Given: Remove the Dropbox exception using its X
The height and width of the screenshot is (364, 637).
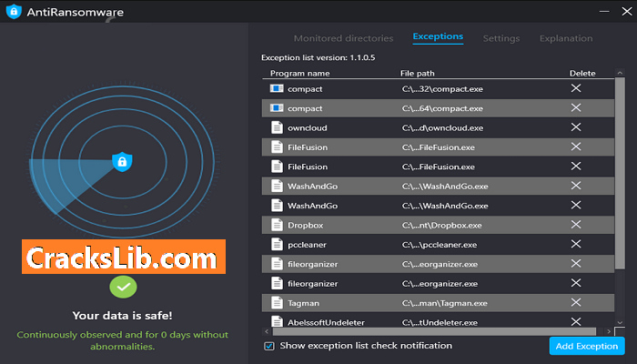Looking at the screenshot, I should pyautogui.click(x=576, y=225).
